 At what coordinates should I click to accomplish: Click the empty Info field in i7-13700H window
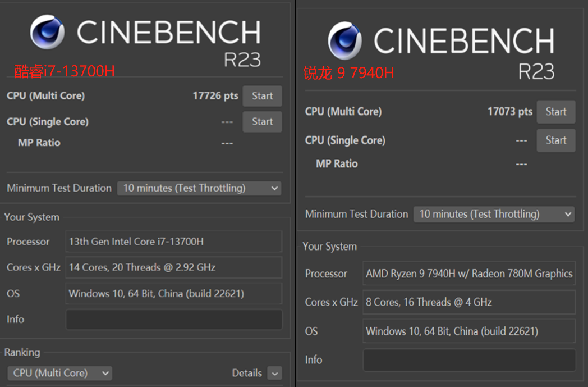(x=174, y=320)
